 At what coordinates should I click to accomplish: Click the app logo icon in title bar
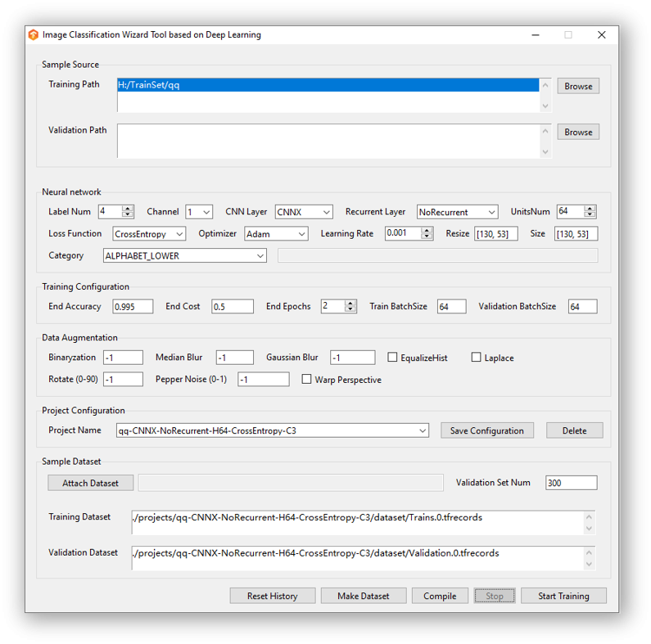coord(34,35)
